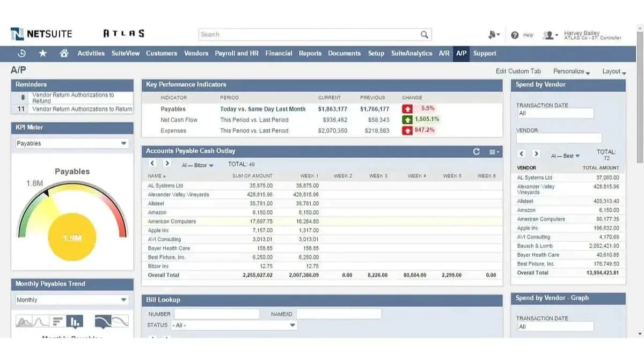The height and width of the screenshot is (362, 644).
Task: Click the Payables gauge 1.9M yellow circle
Action: click(72, 238)
